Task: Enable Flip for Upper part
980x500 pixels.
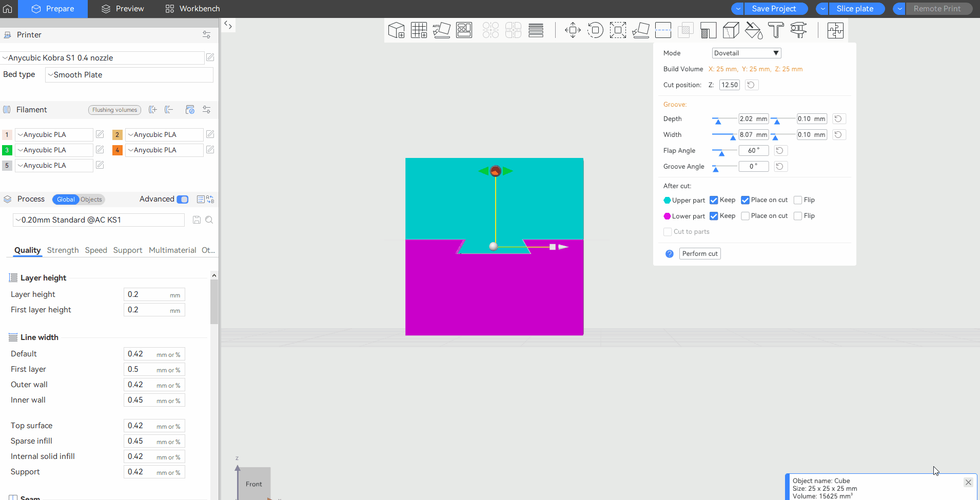Action: (798, 200)
